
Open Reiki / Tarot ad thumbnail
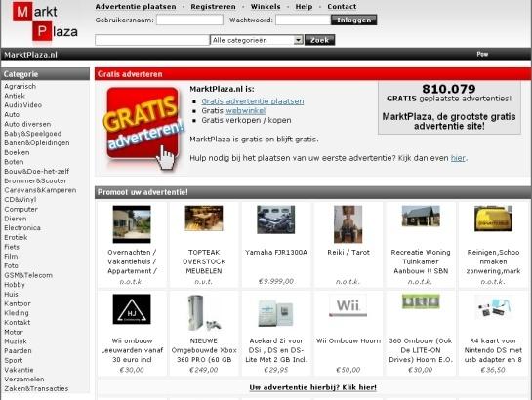click(x=348, y=224)
